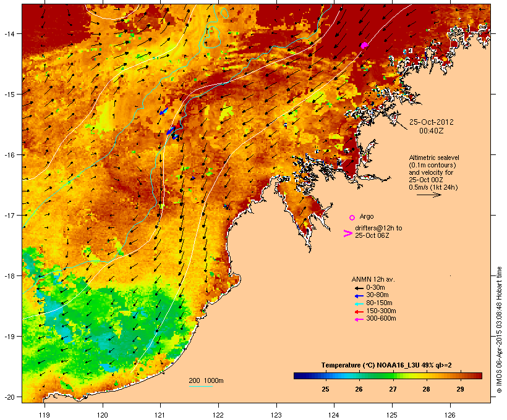Click the blue mooring arrows near 121E 15.5S
This screenshot has width=507, height=420.
pos(170,132)
